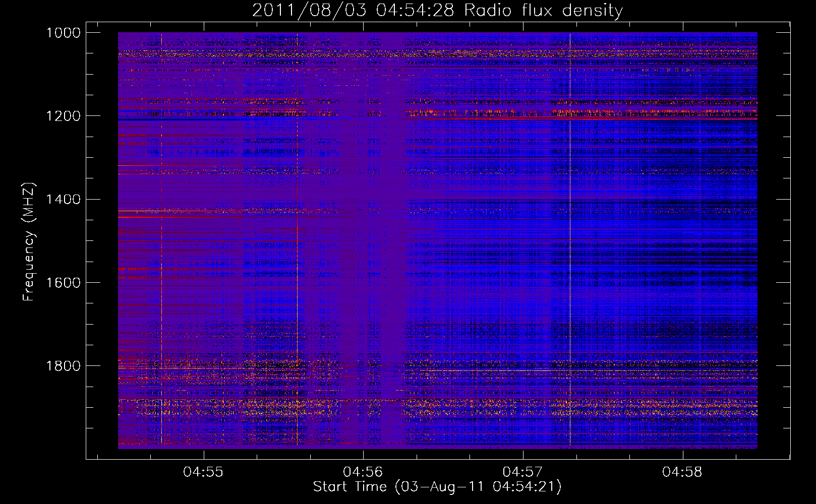Screen dimensions: 816x504
Task: Select the 1400 frequency tick label
Action: coord(64,199)
